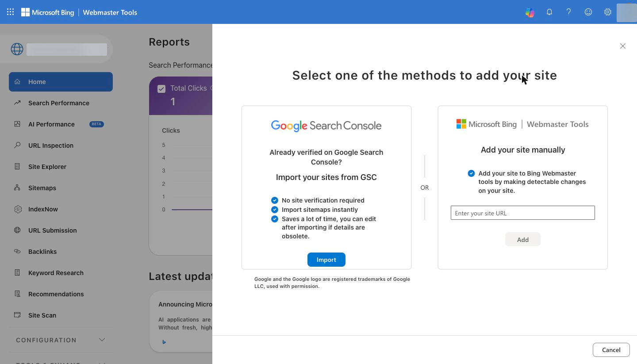Open AI Performance in the sidebar
637x364 pixels.
[61, 124]
